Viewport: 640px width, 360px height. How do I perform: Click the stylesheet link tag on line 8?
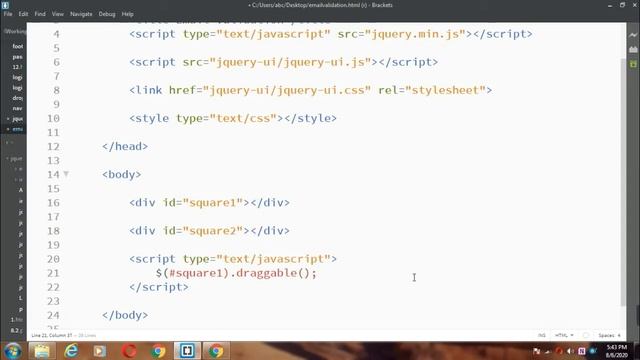[311, 90]
